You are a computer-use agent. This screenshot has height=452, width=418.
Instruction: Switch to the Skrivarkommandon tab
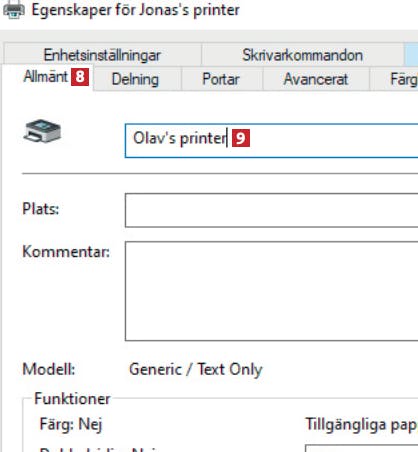click(x=303, y=55)
